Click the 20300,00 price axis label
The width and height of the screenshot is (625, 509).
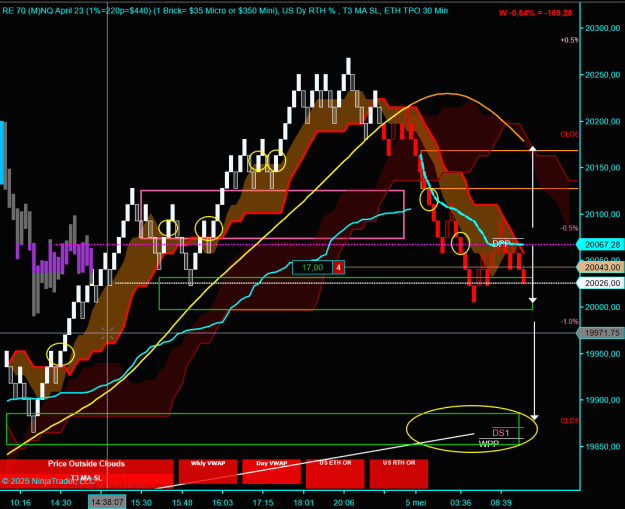pos(602,28)
